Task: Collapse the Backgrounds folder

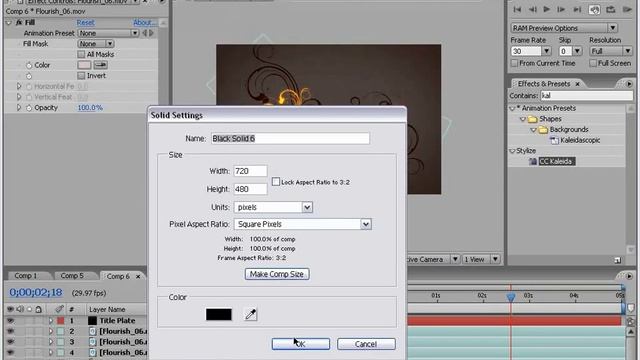Action: [533, 130]
